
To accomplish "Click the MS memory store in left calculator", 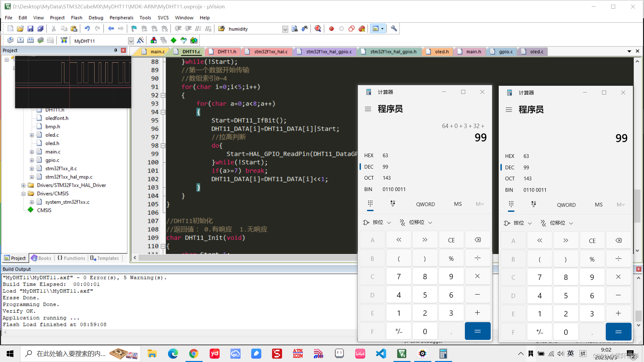I will 458,204.
